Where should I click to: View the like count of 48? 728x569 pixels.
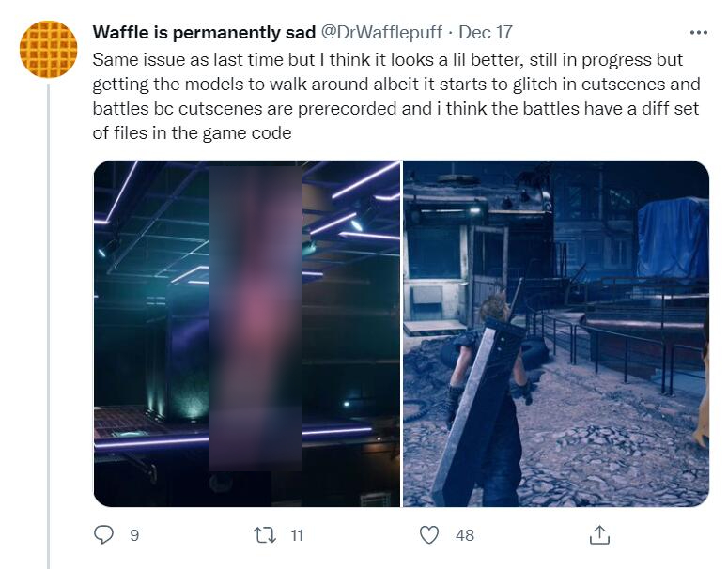pyautogui.click(x=465, y=535)
